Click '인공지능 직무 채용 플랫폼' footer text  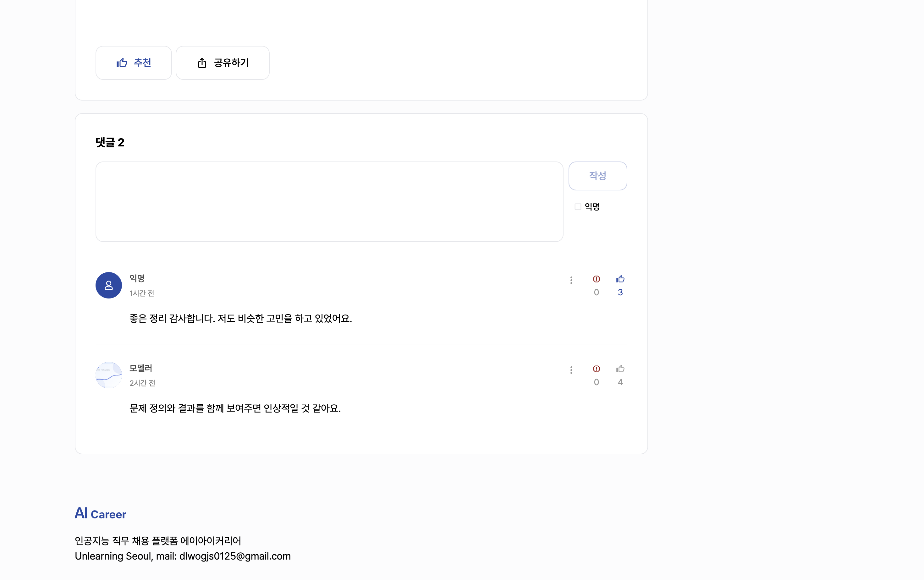pos(126,541)
